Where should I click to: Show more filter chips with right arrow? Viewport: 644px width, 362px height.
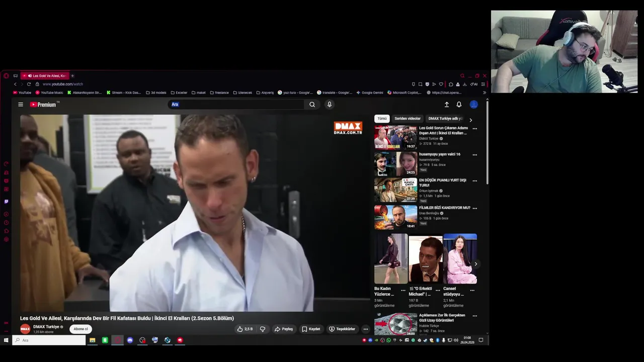(470, 120)
